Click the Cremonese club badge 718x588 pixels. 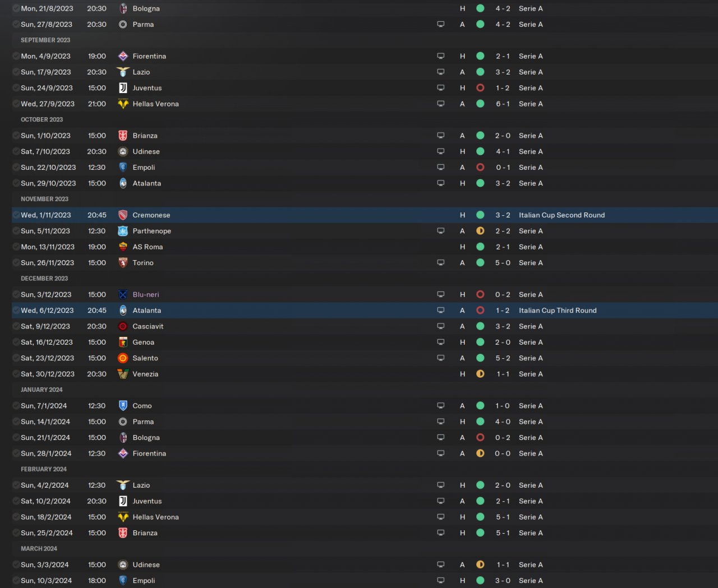tap(123, 215)
